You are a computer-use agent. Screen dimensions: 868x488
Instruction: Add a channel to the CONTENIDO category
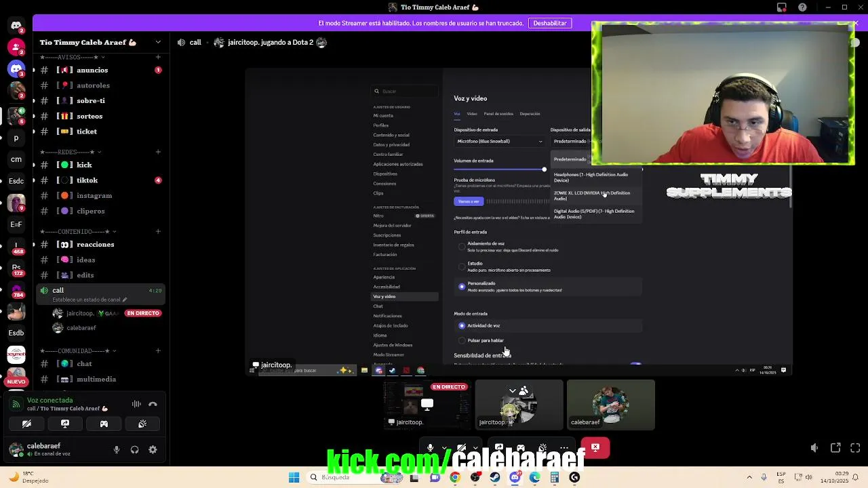click(x=158, y=231)
